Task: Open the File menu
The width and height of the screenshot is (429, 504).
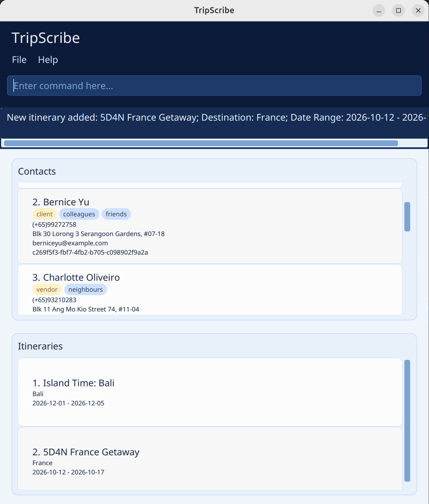Action: point(19,60)
